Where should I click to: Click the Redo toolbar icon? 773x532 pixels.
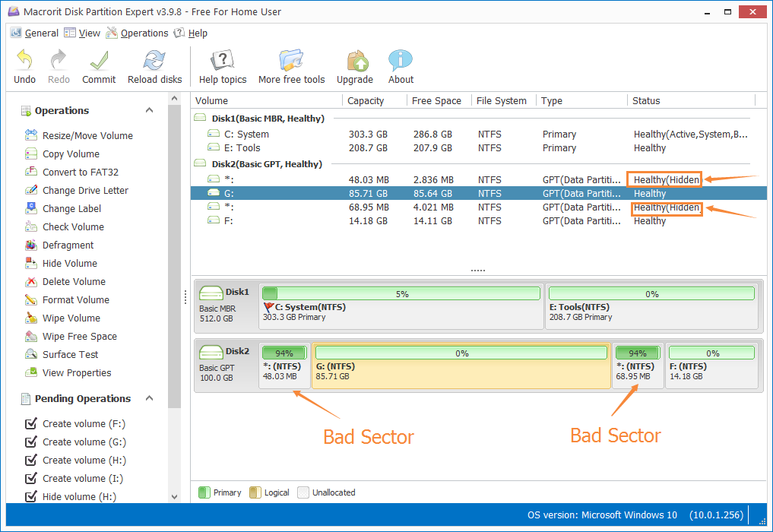coord(59,61)
